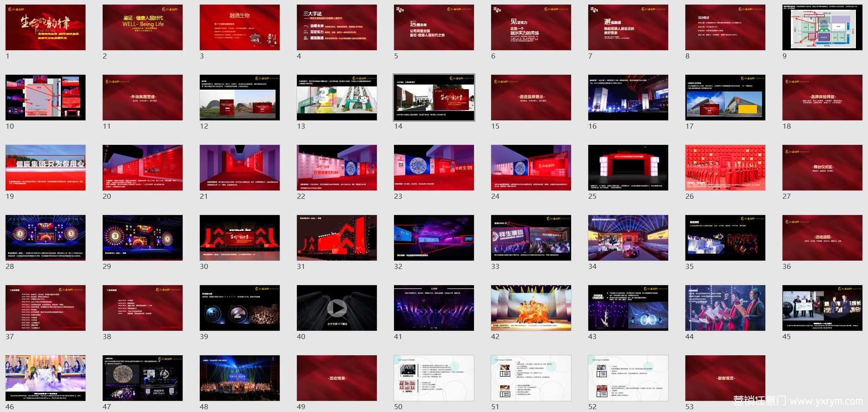Select slide 47 thumbnail

point(143,378)
